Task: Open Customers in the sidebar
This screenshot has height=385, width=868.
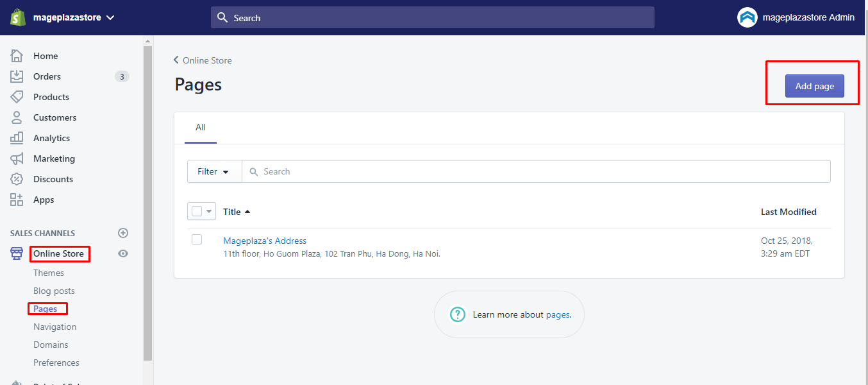Action: click(54, 117)
